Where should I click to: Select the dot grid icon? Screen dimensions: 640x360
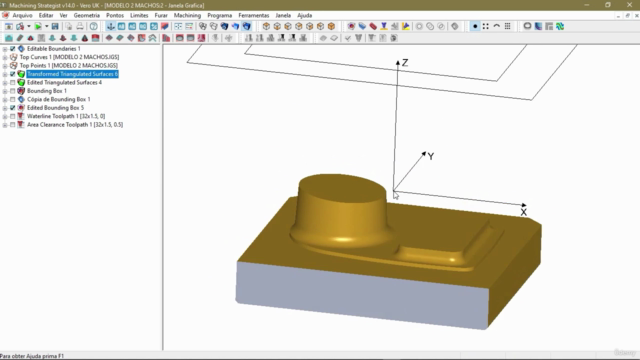click(507, 27)
